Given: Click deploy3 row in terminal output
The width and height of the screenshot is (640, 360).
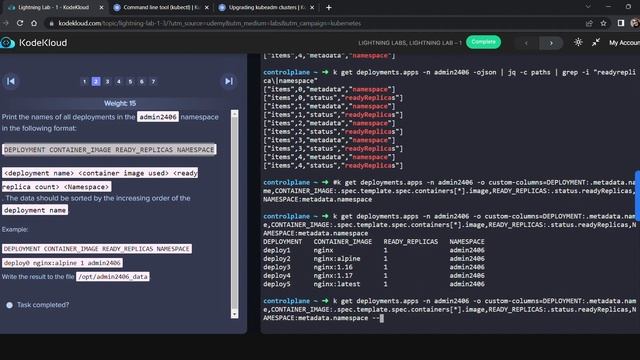Looking at the screenshot, I should click(373, 267).
